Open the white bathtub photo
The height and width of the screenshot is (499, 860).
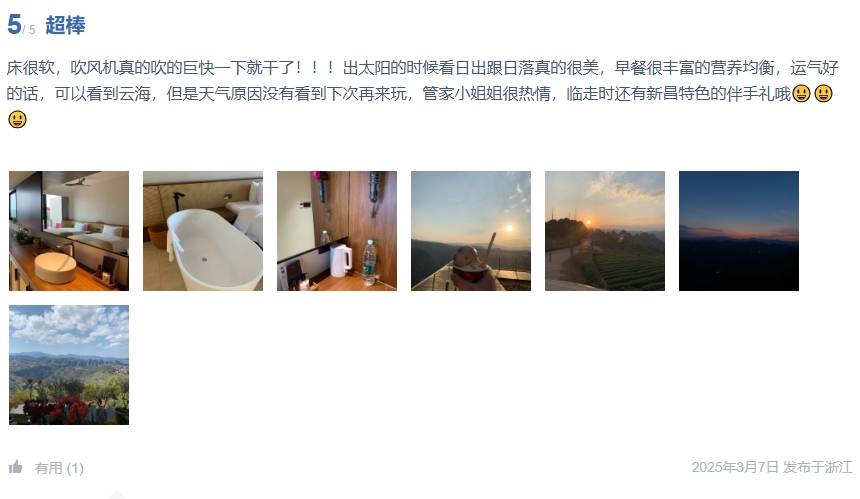203,231
